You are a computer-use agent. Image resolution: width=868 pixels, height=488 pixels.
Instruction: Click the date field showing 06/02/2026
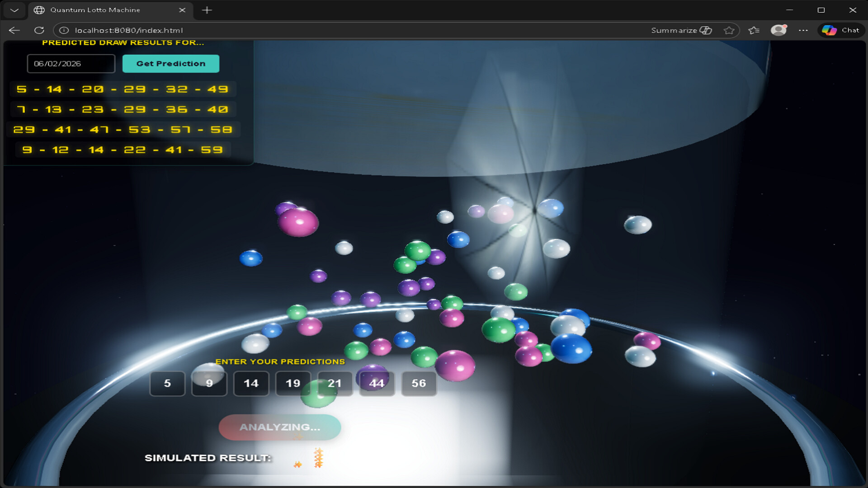click(71, 64)
